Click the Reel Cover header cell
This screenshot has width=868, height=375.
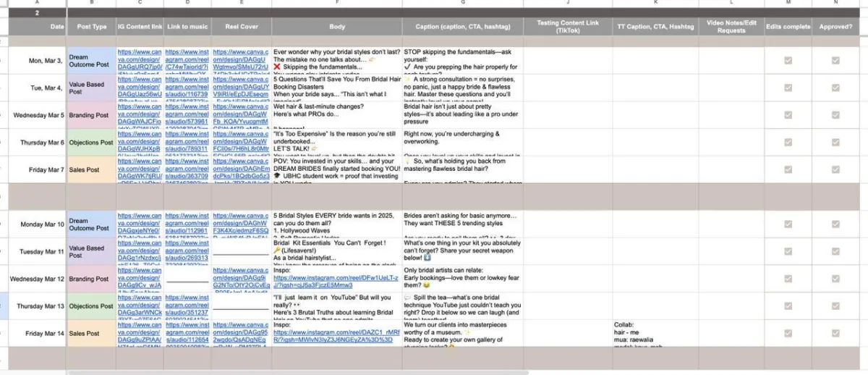tap(241, 27)
